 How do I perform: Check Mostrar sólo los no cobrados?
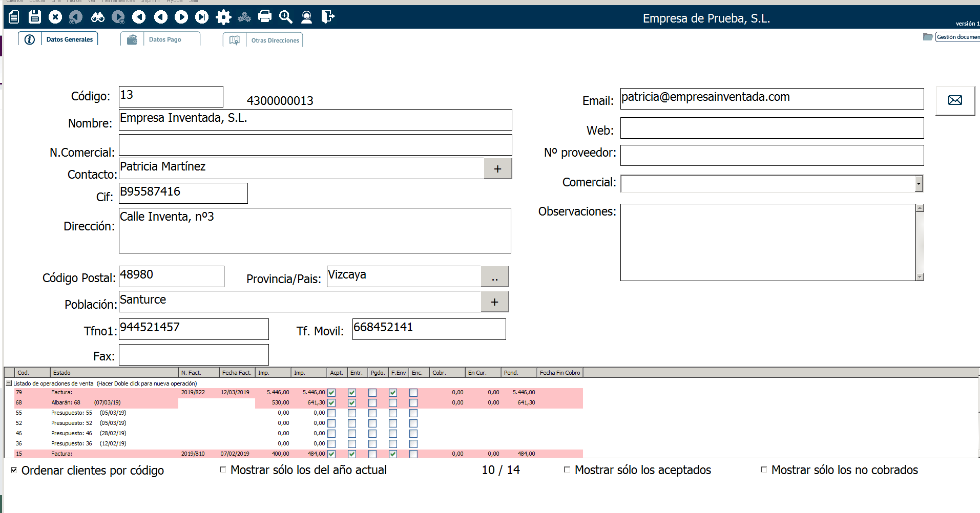(764, 469)
